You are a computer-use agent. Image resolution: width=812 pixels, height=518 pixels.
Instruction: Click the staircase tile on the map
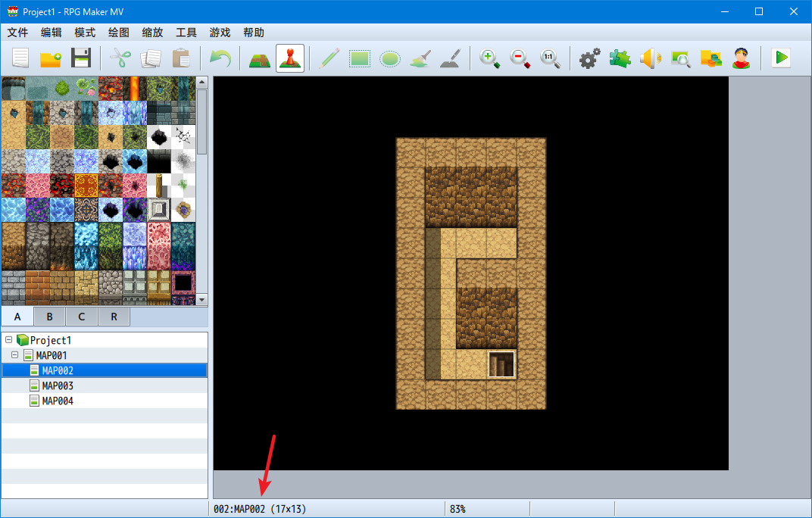(x=501, y=364)
